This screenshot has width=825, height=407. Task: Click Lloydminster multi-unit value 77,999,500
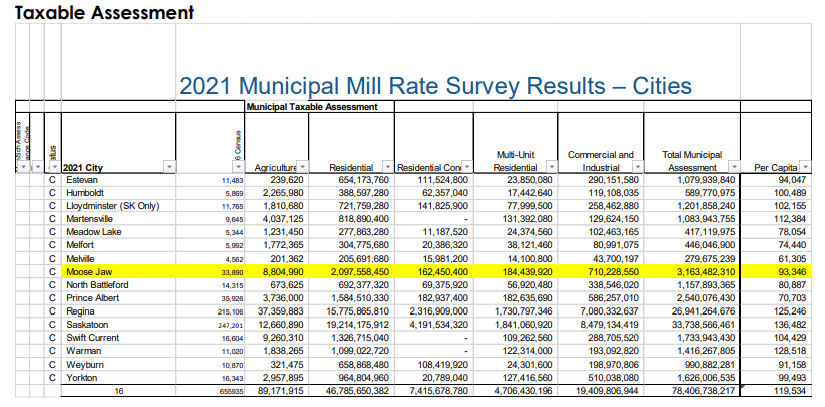tap(529, 206)
